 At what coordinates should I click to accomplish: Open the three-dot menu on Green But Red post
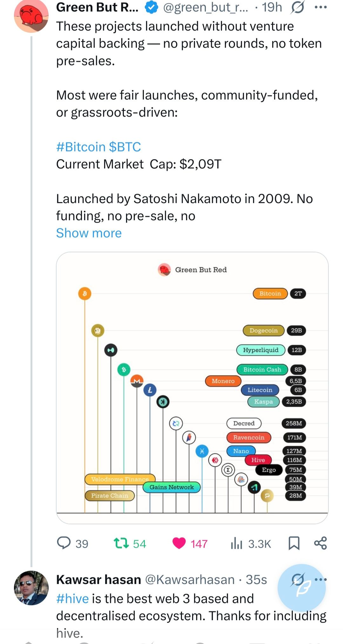click(x=321, y=7)
